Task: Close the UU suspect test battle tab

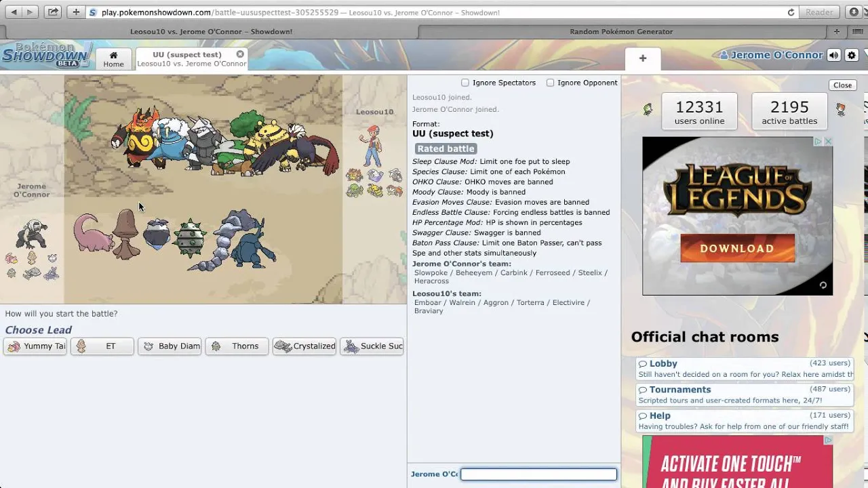Action: tap(240, 54)
